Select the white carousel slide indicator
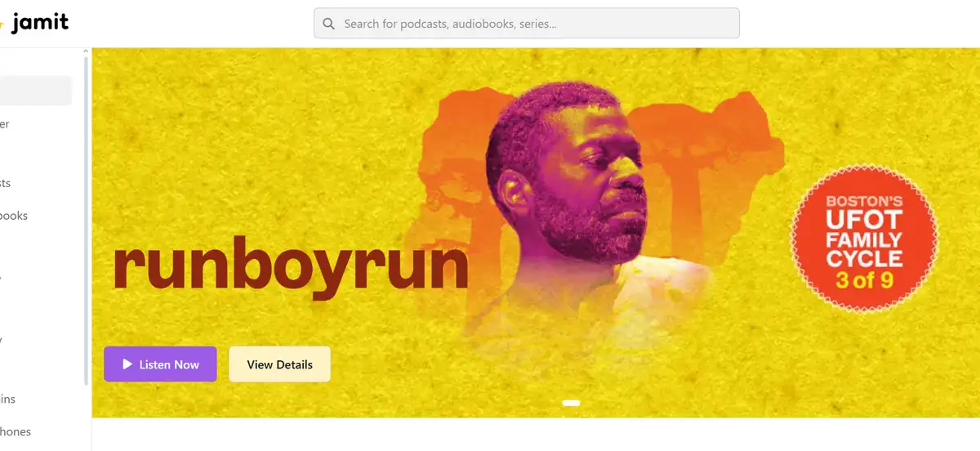Screen dimensions: 980x451 coord(571,403)
